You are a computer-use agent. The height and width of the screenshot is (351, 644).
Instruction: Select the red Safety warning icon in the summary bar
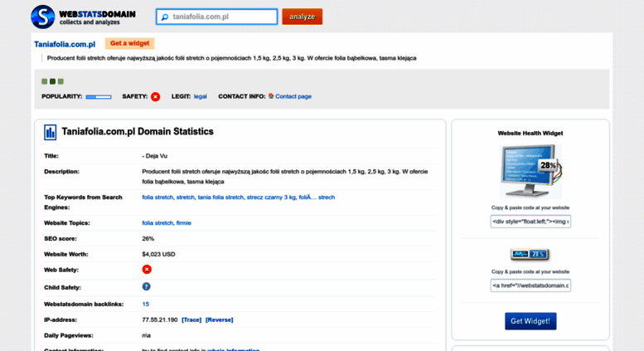tap(155, 96)
